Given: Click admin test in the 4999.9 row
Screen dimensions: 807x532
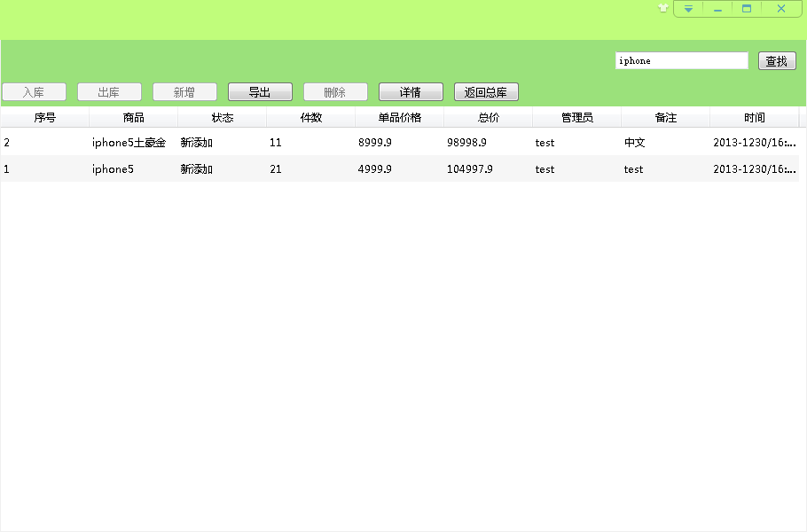Looking at the screenshot, I should [545, 169].
